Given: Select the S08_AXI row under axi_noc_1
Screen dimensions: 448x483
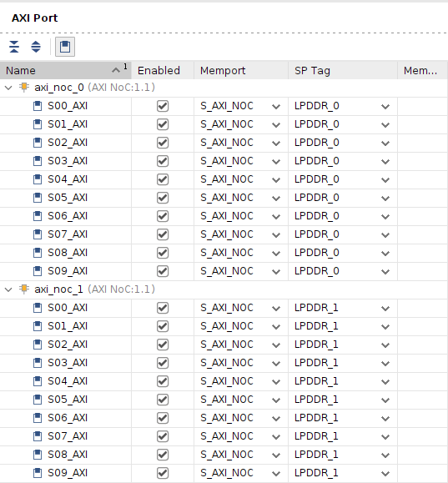Looking at the screenshot, I should 224,455.
